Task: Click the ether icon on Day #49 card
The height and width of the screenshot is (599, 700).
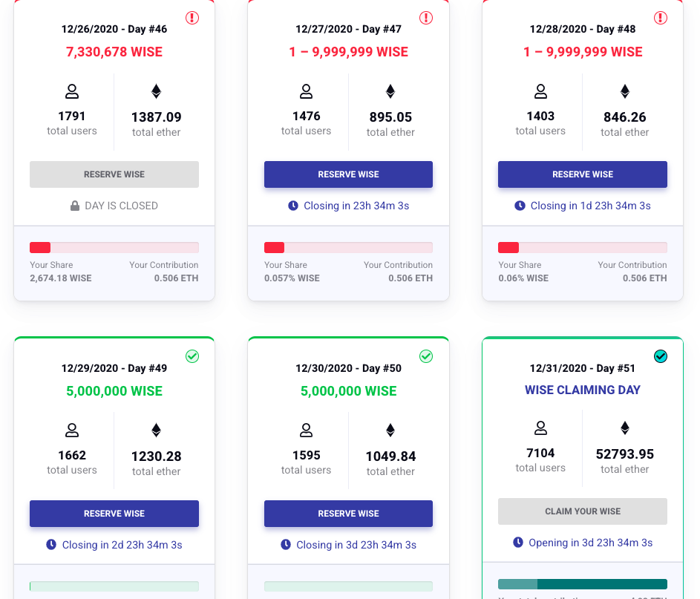Action: [x=156, y=431]
